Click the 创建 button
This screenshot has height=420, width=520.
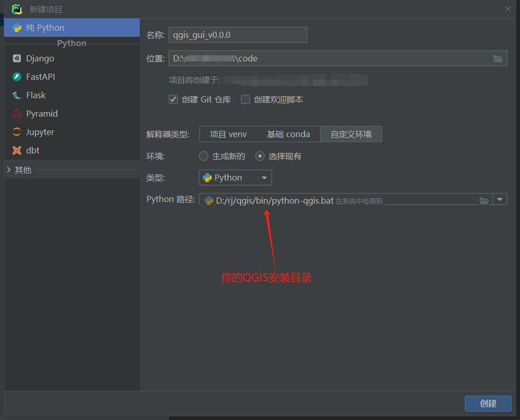click(x=488, y=404)
